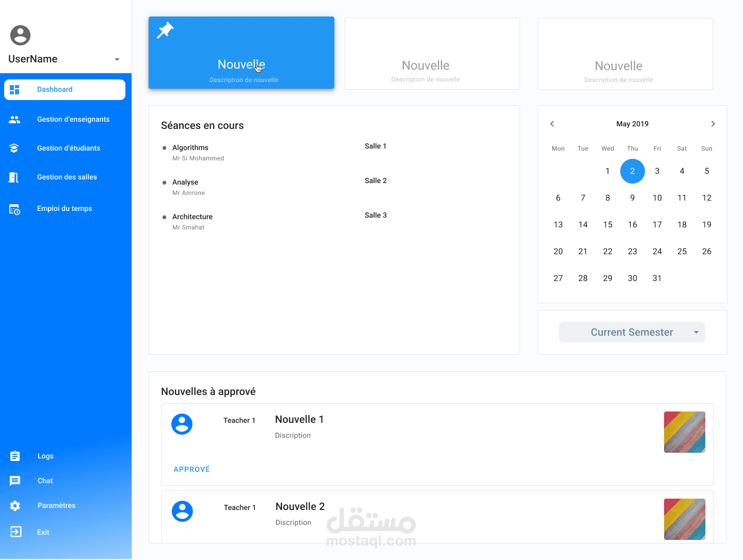
Task: Click the Séances en cours heading
Action: [x=202, y=126]
